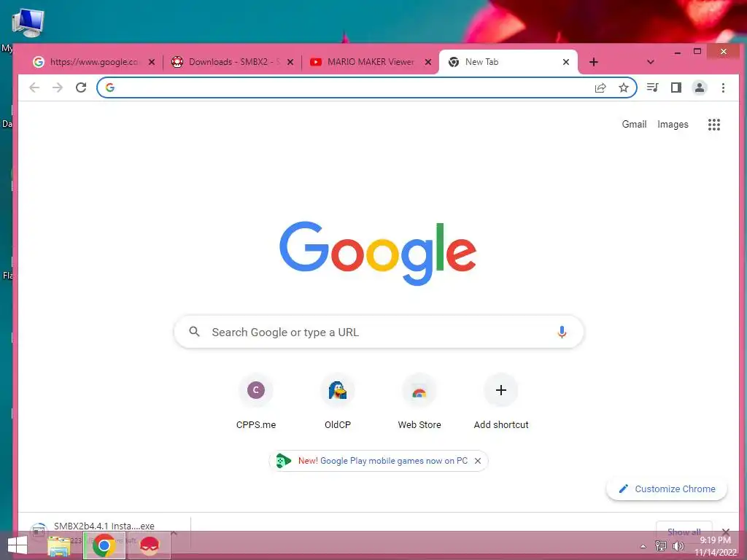Toggle the Chrome side panel
The image size is (747, 560).
coord(676,87)
